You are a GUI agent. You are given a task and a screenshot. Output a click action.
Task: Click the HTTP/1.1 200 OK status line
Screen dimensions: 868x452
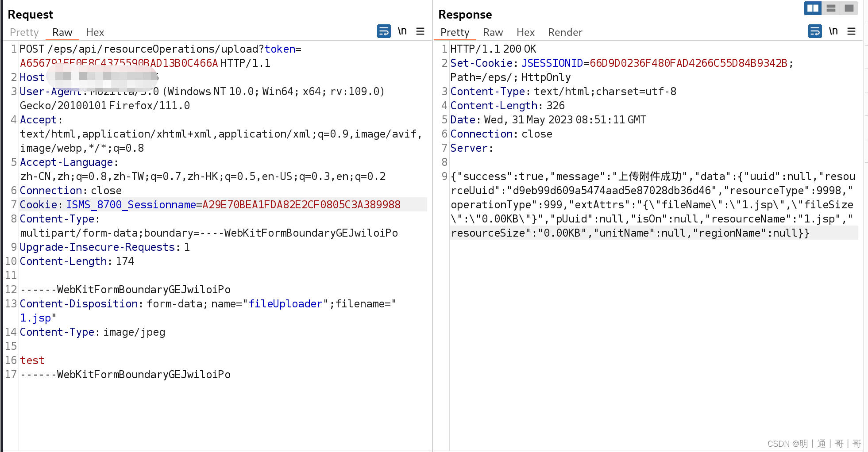(x=493, y=49)
